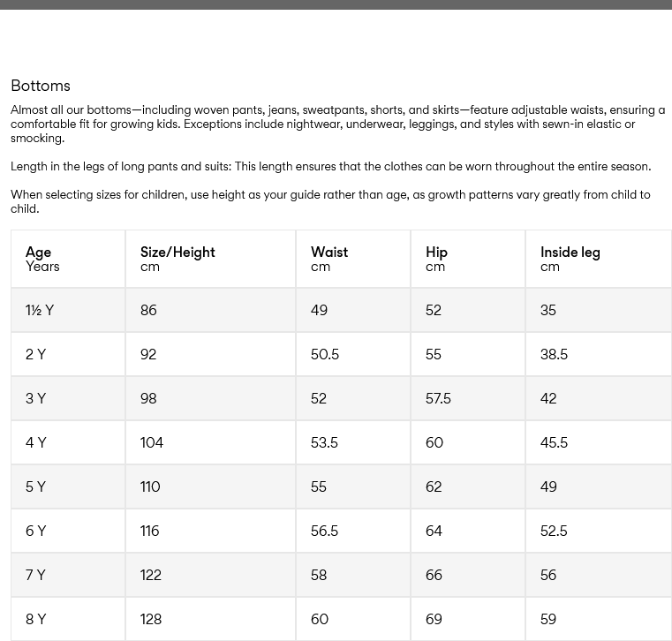Viewport: 672px width, 641px height.
Task: Select the 3 Y age cell
Action: click(36, 398)
